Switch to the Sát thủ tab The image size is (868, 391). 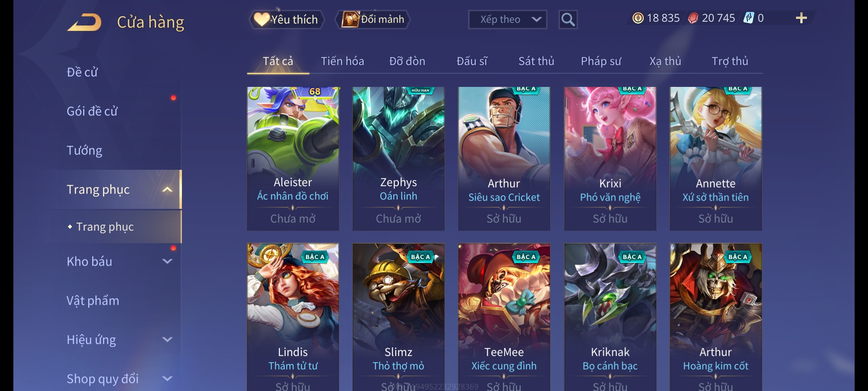[x=536, y=61]
